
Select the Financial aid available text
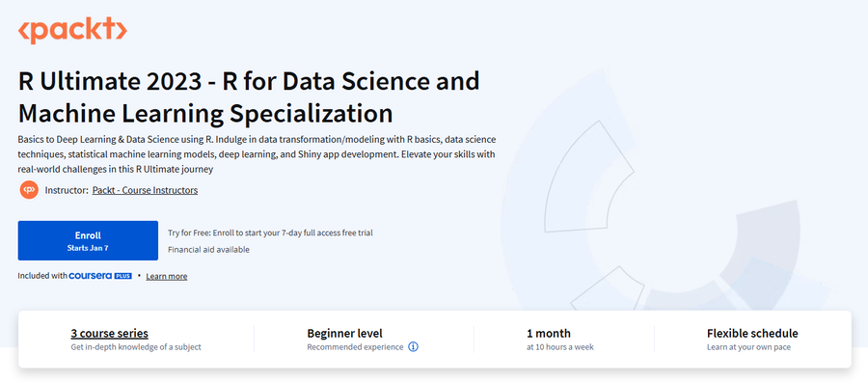208,250
